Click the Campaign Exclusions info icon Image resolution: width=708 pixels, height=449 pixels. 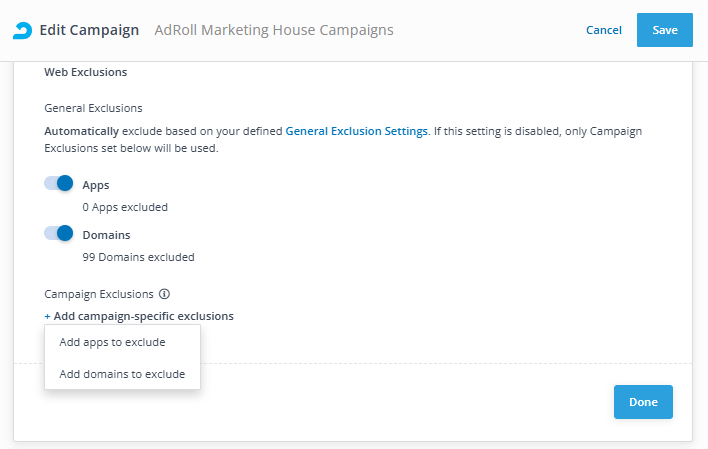point(164,294)
